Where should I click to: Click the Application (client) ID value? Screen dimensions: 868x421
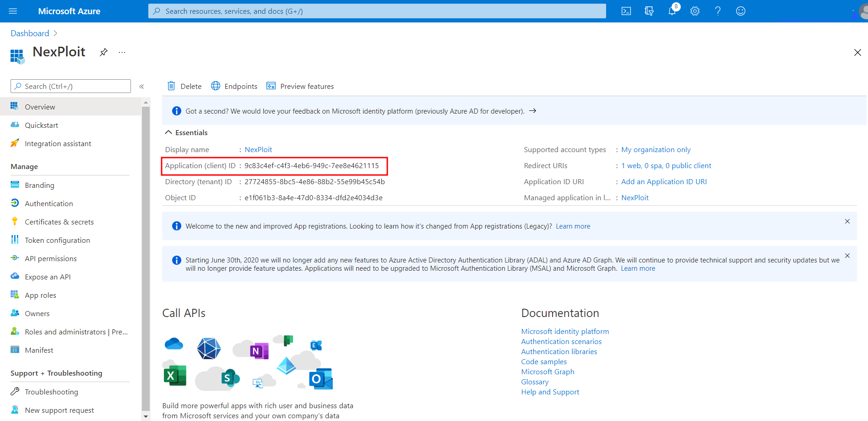[x=312, y=165]
